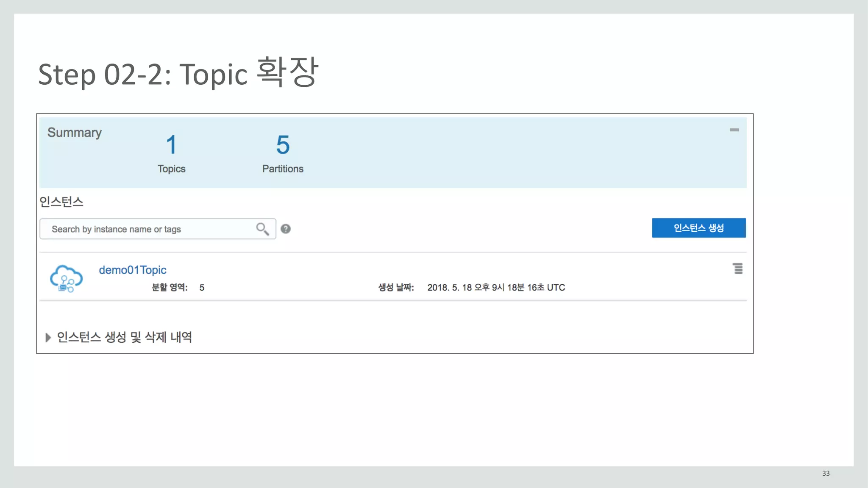Viewport: 868px width, 488px height.
Task: Focus the instance name or tags search field
Action: click(148, 229)
